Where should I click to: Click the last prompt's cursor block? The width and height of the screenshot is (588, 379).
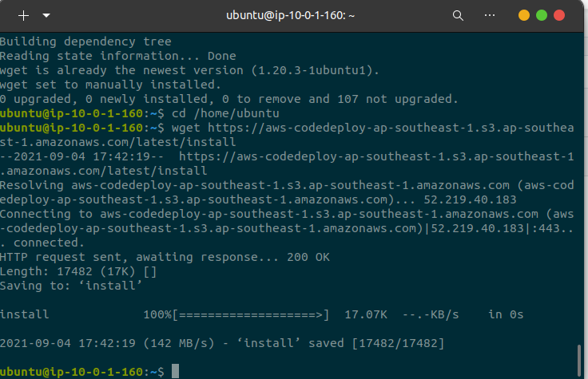pyautogui.click(x=175, y=371)
